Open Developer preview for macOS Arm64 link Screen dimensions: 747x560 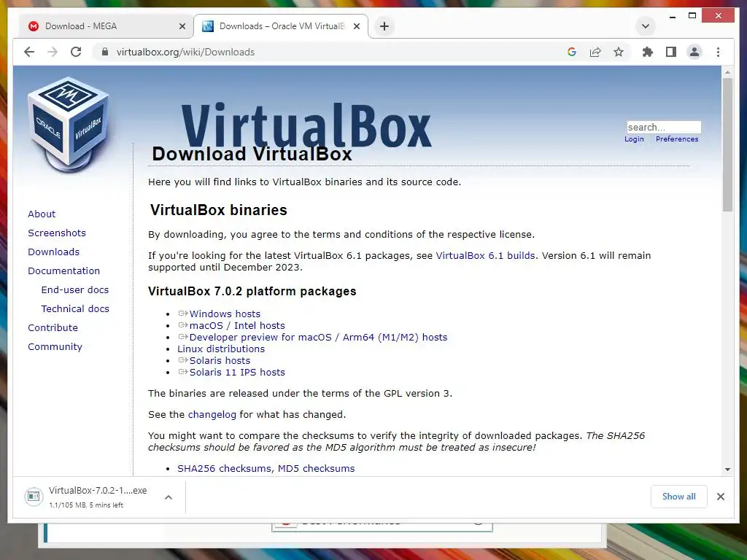pyautogui.click(x=318, y=338)
